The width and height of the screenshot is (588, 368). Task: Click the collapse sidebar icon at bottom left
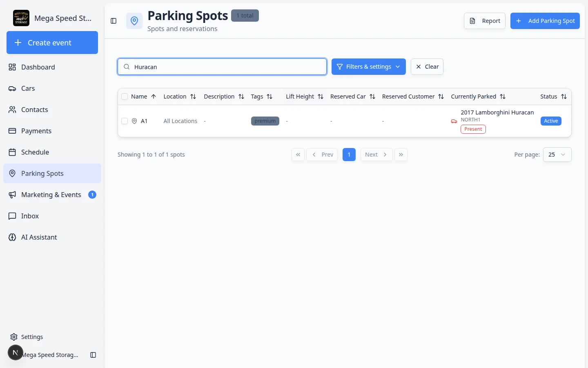[x=93, y=355]
